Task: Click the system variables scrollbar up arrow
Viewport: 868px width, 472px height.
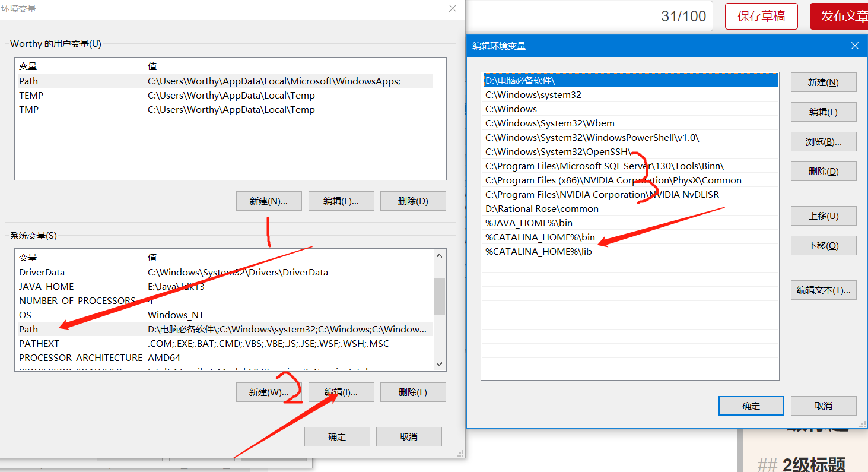Action: [x=440, y=256]
